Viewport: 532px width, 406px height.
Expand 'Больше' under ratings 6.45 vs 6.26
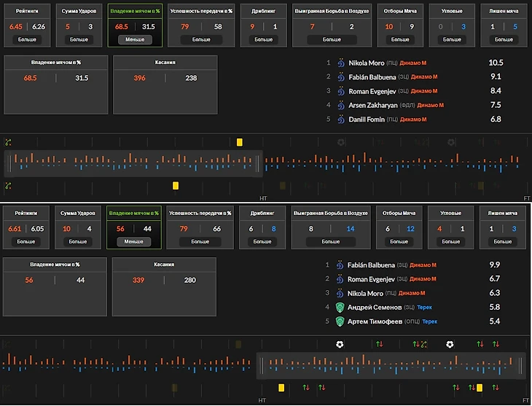tap(27, 39)
